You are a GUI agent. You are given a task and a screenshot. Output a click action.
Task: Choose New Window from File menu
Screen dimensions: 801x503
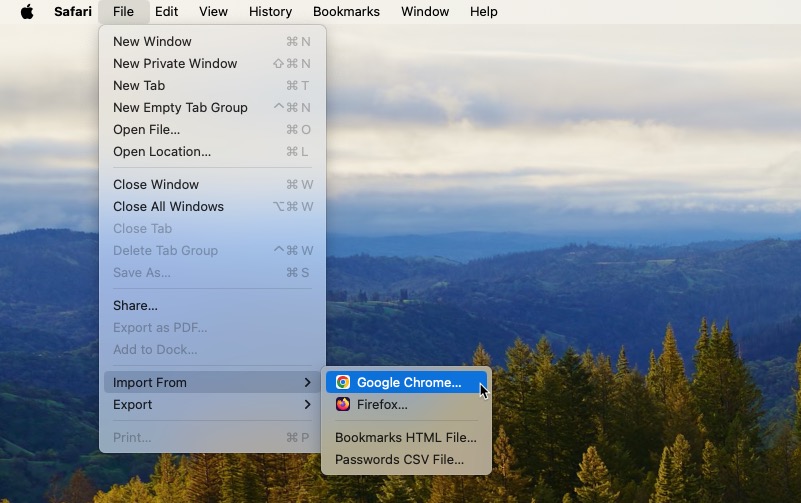213,41
